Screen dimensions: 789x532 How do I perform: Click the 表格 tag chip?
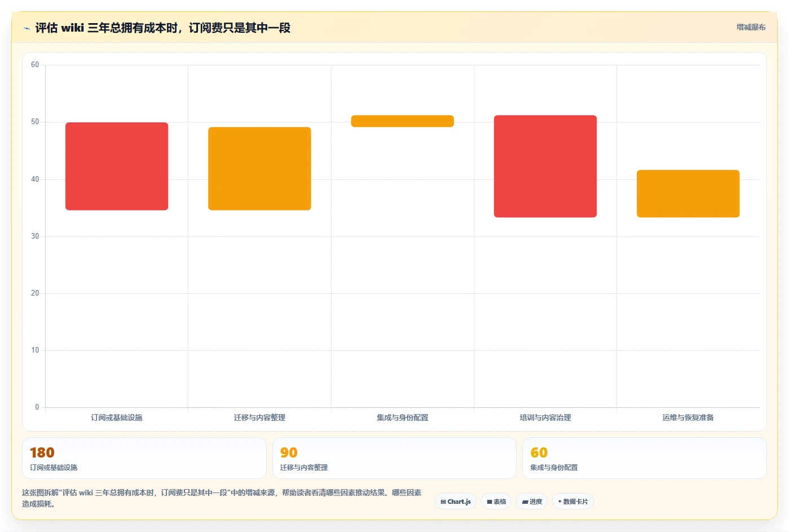496,502
